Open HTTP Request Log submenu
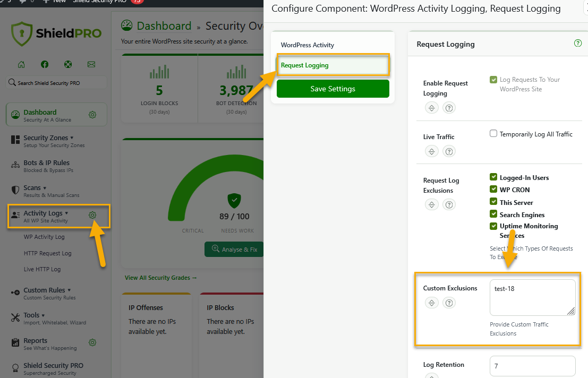 48,253
